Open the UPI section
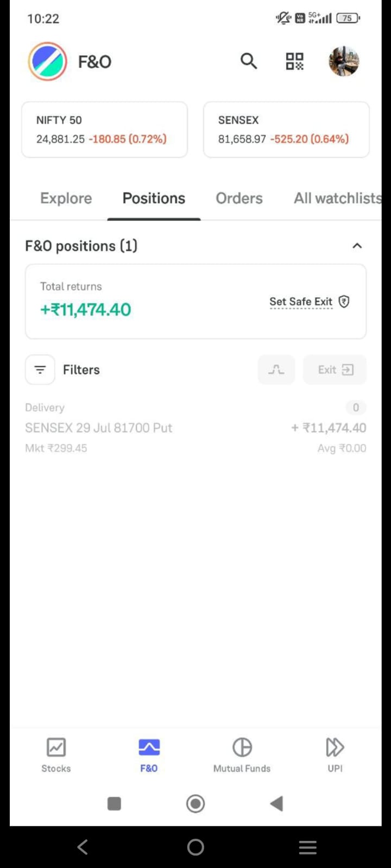 coord(335,754)
